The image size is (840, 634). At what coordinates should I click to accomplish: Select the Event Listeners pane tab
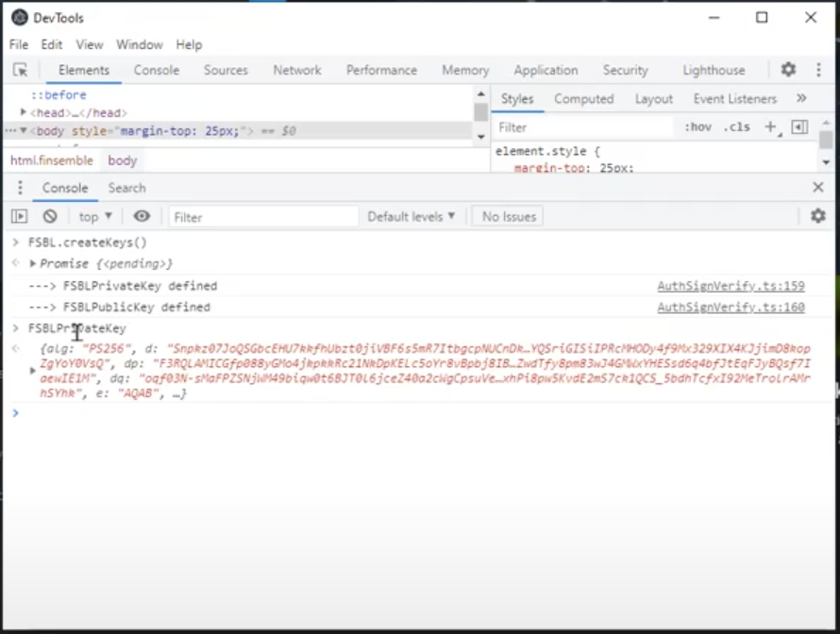[x=734, y=99]
